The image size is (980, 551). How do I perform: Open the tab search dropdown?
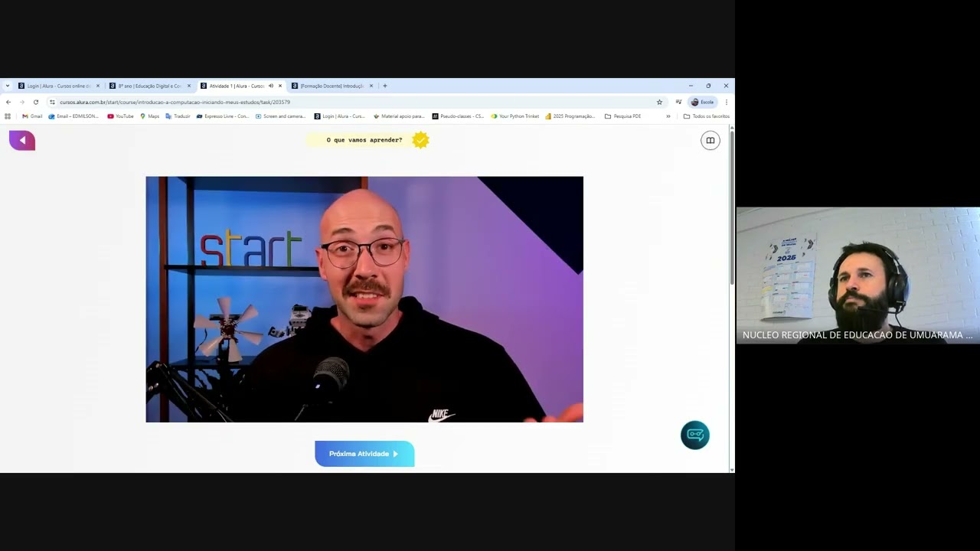coord(7,86)
